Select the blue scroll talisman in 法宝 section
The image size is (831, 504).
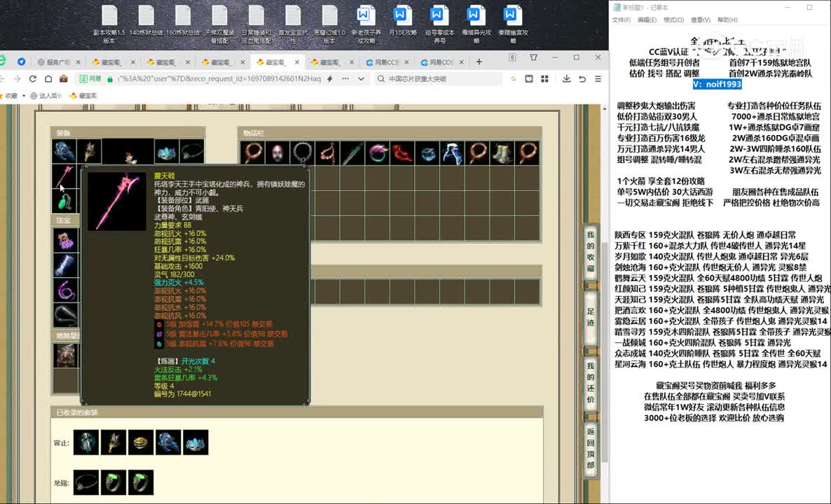click(x=65, y=265)
